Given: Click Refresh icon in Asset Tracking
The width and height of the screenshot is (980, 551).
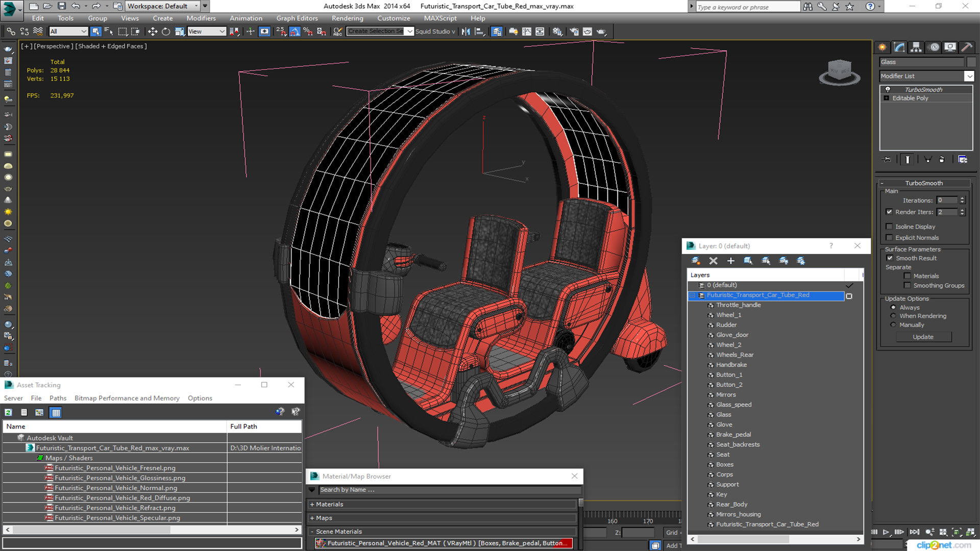Looking at the screenshot, I should [9, 412].
